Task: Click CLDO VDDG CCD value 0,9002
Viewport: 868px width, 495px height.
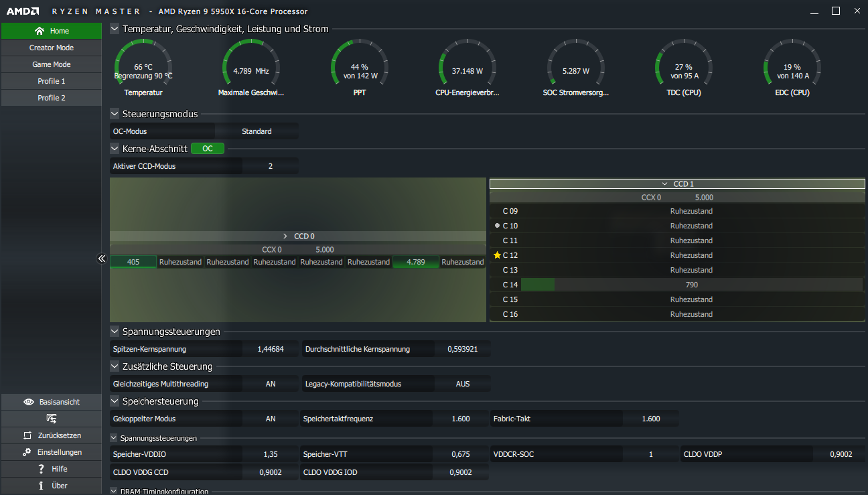Action: click(x=271, y=472)
